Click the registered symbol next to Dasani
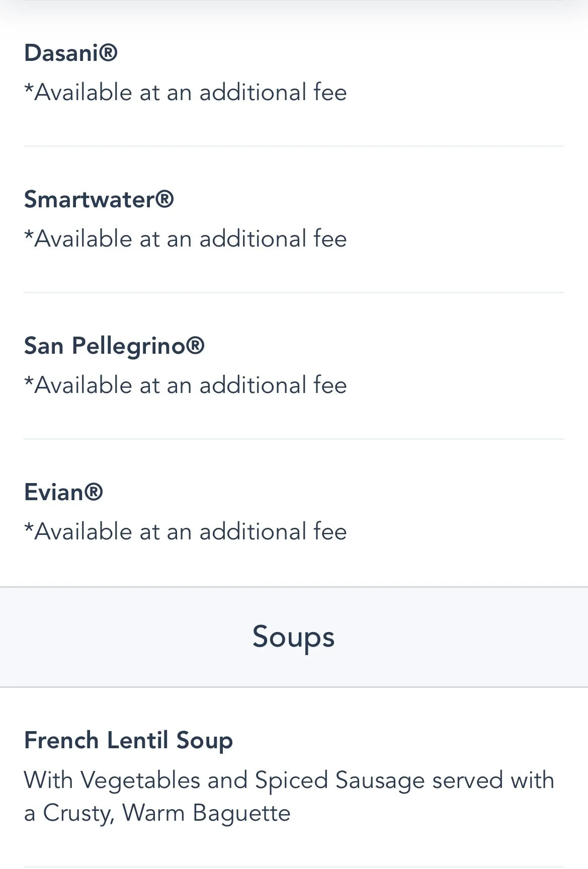Image resolution: width=588 pixels, height=869 pixels. pos(108,53)
